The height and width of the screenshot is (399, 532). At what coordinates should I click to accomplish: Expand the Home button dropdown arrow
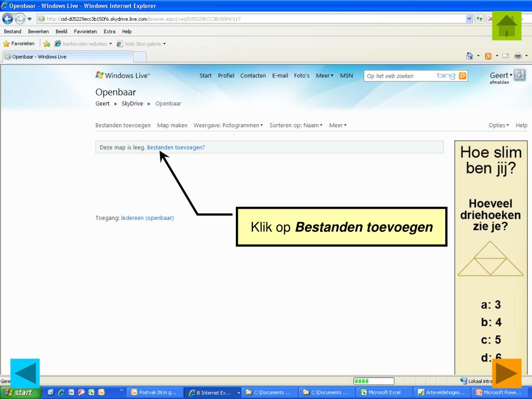[478, 56]
